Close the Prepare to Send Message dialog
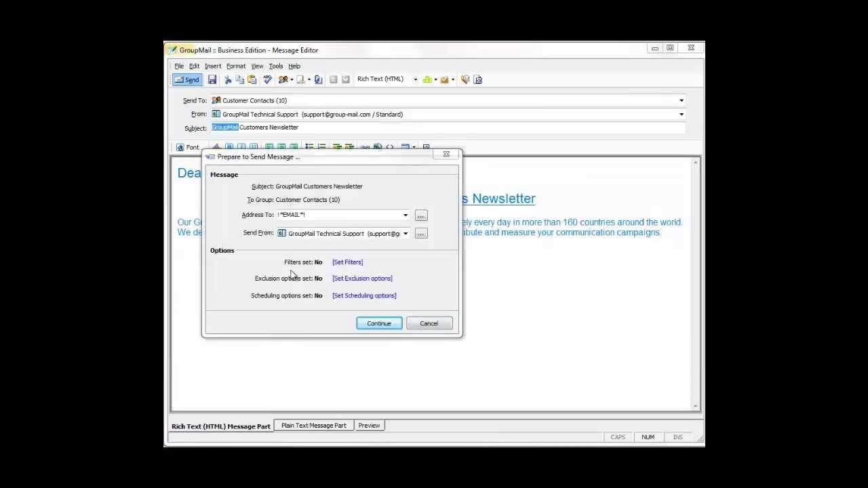The image size is (868, 488). 446,155
